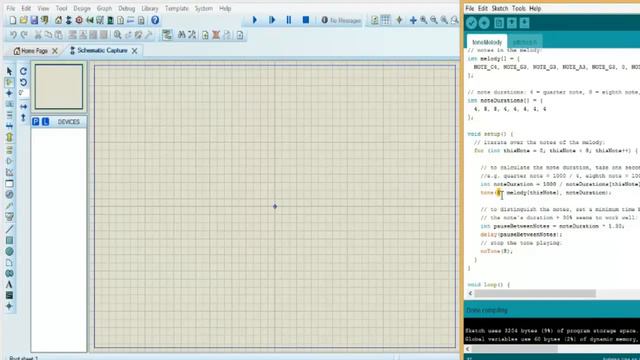Close the Schematic Capture tab
This screenshot has height=360, width=640.
134,51
